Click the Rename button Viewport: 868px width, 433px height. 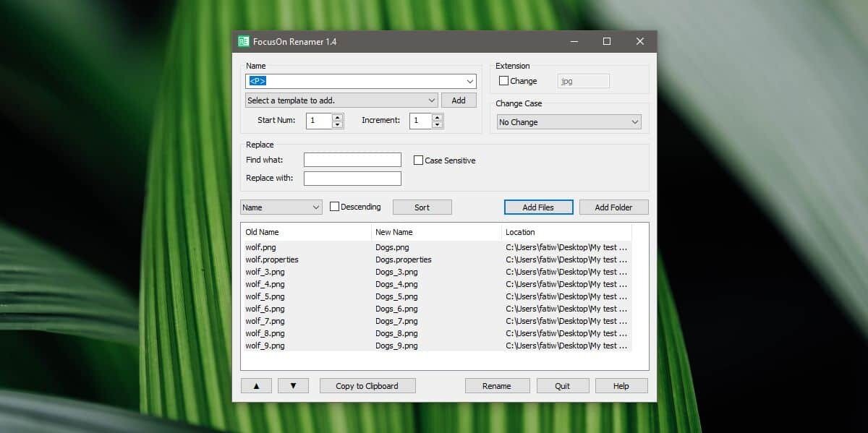point(497,386)
